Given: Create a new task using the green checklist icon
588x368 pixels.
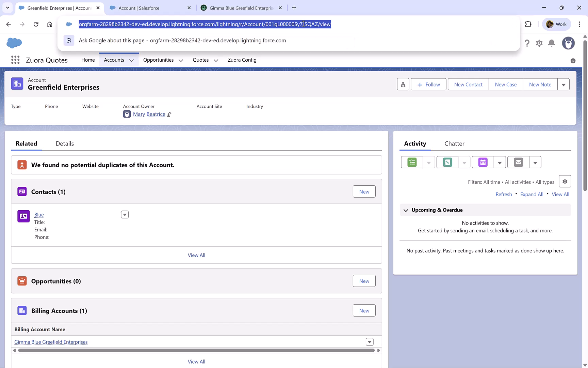Looking at the screenshot, I should pyautogui.click(x=411, y=162).
